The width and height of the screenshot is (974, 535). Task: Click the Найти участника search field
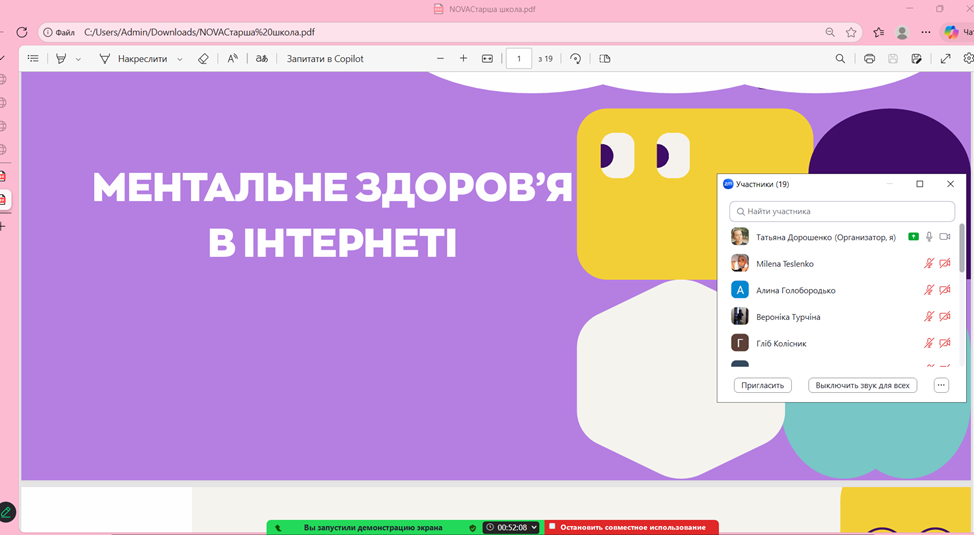841,212
